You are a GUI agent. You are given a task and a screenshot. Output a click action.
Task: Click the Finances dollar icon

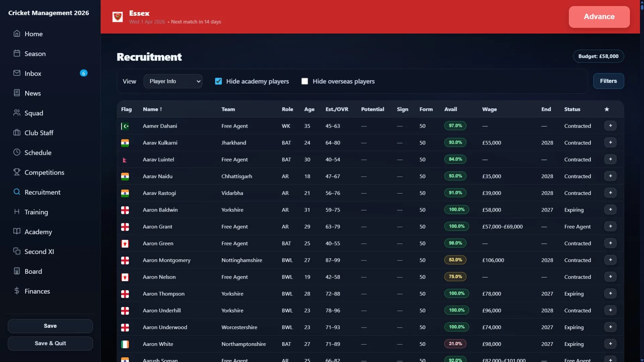17,291
